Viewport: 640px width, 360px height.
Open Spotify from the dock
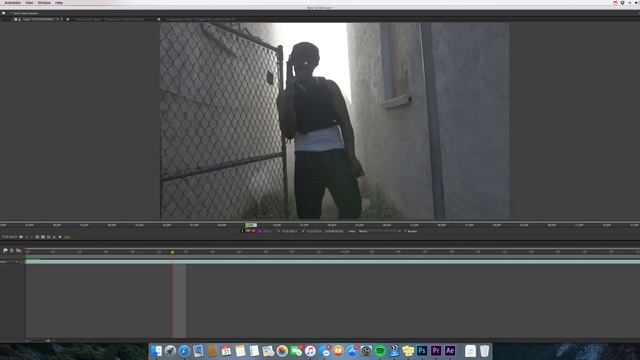coord(380,351)
